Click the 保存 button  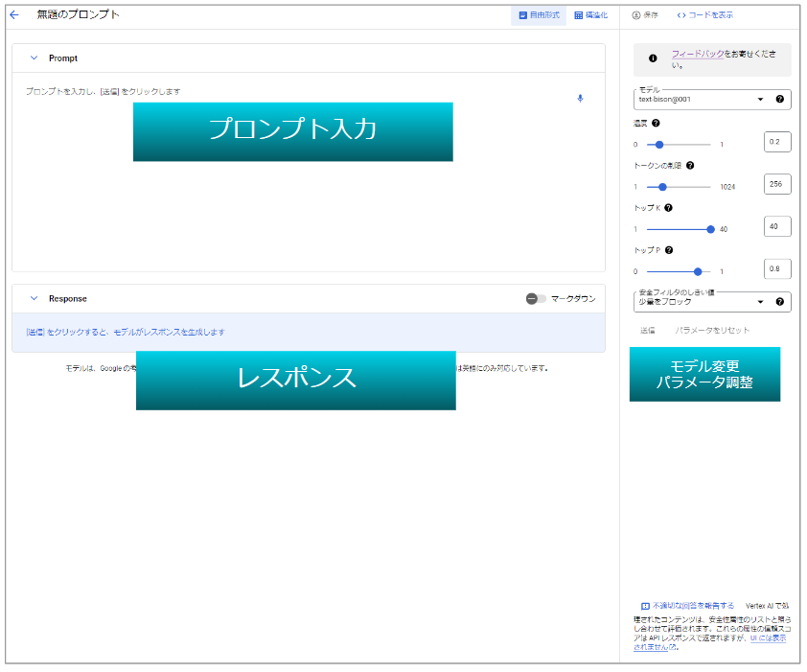[645, 15]
